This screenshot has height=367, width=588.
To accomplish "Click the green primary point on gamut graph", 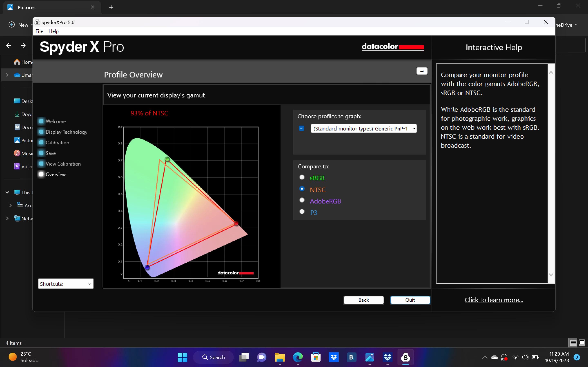I will point(167,159).
